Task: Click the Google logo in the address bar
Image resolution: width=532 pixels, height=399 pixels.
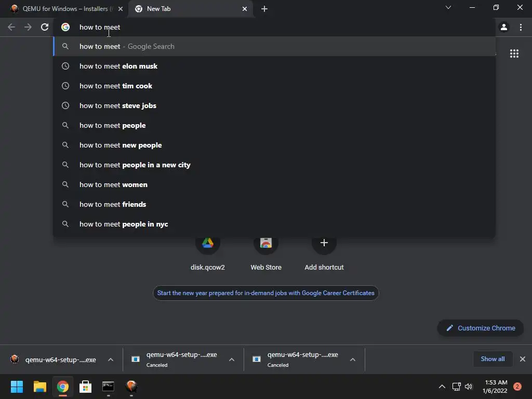Action: pos(65,27)
